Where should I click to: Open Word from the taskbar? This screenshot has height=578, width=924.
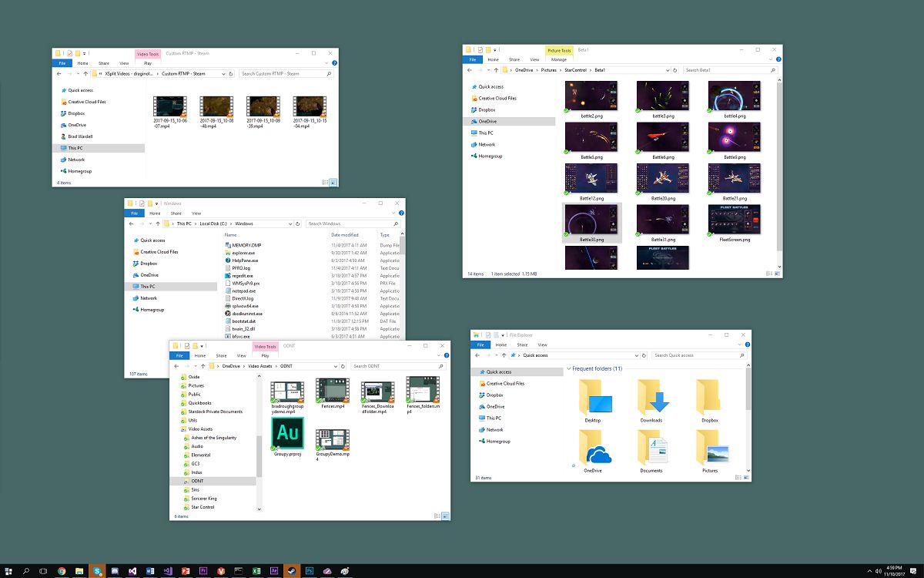pyautogui.click(x=150, y=571)
